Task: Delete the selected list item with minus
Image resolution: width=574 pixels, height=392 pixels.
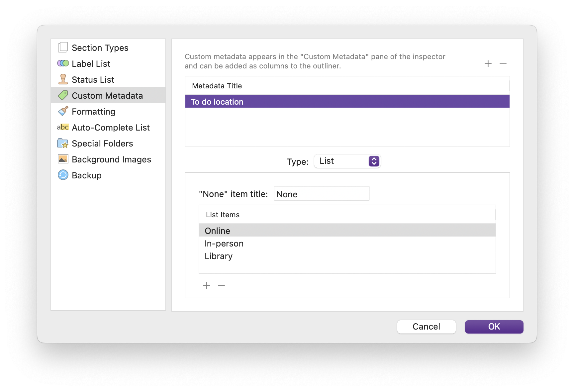Action: tap(221, 286)
